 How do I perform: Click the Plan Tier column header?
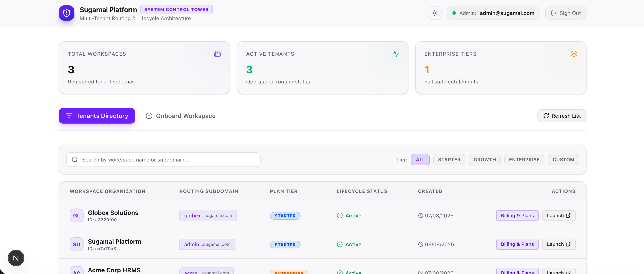tap(284, 191)
